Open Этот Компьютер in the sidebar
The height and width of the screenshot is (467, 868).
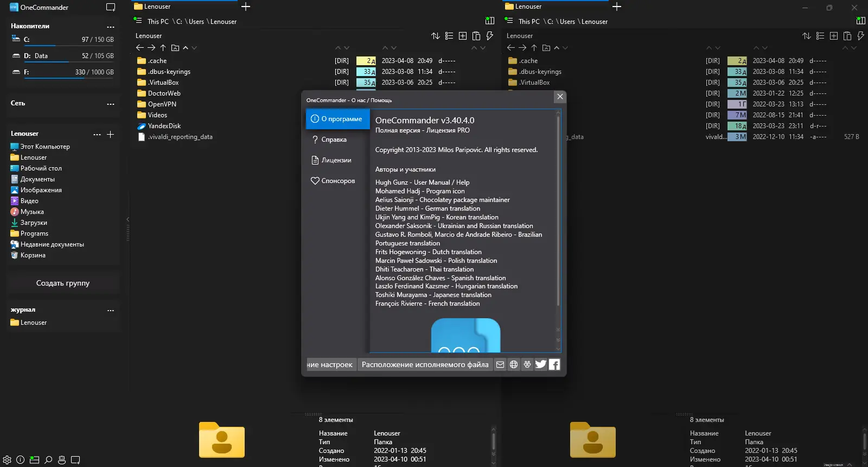[45, 147]
